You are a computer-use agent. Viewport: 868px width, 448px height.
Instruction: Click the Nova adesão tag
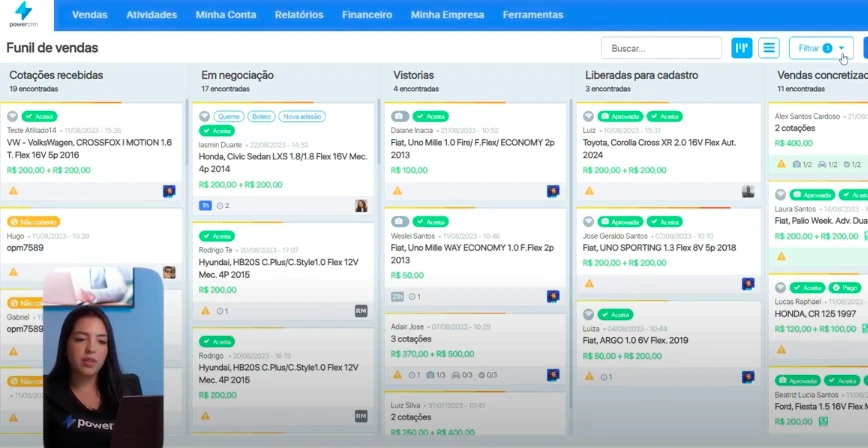coord(302,116)
